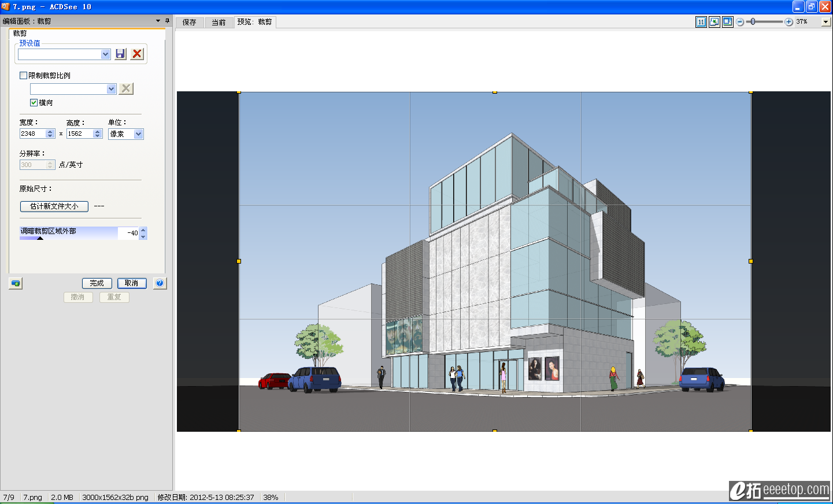Click the zoom slider handle

pyautogui.click(x=753, y=22)
